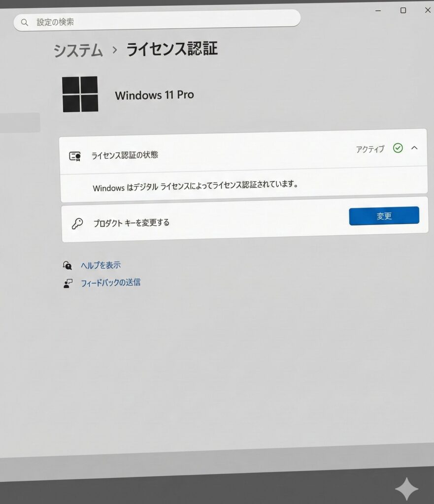The height and width of the screenshot is (504, 434).
Task: Maximize the Settings window
Action: tap(403, 10)
